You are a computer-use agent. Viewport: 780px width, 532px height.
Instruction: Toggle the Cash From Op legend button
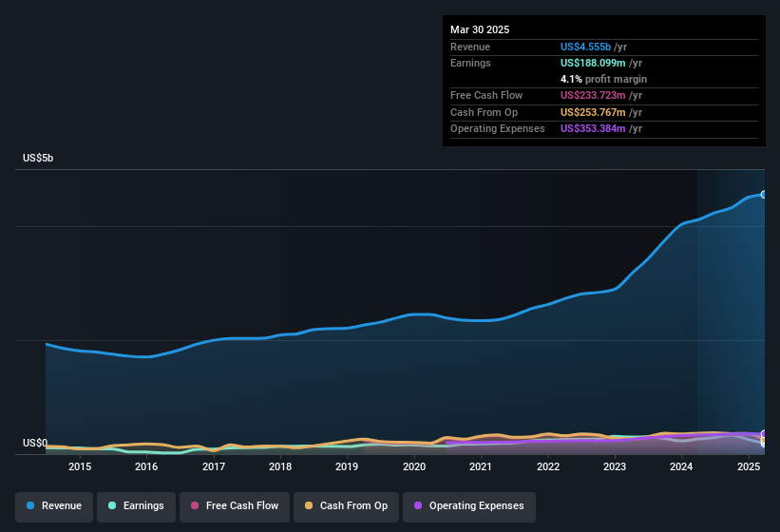(346, 506)
